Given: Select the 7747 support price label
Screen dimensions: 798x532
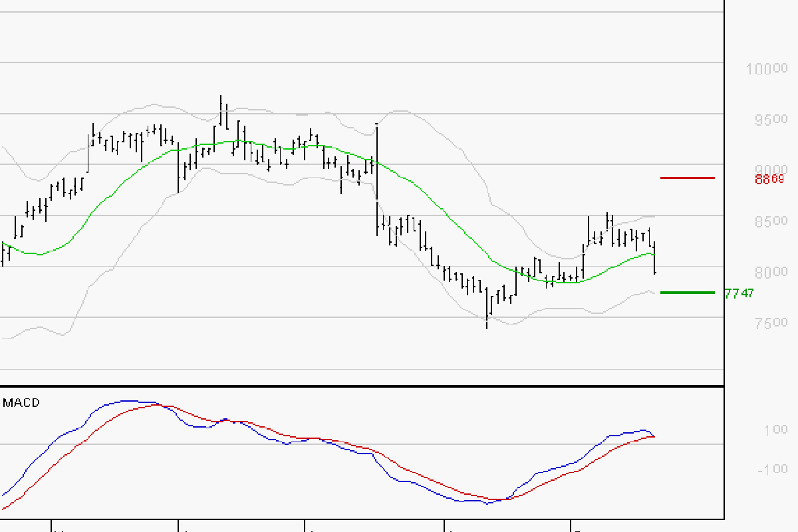Looking at the screenshot, I should click(x=739, y=293).
